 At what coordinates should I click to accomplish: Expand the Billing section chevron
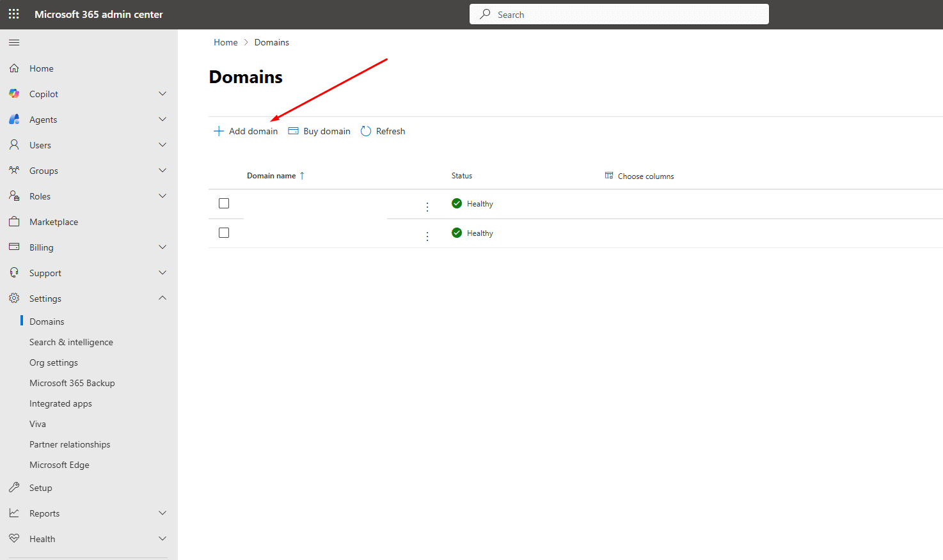click(162, 247)
